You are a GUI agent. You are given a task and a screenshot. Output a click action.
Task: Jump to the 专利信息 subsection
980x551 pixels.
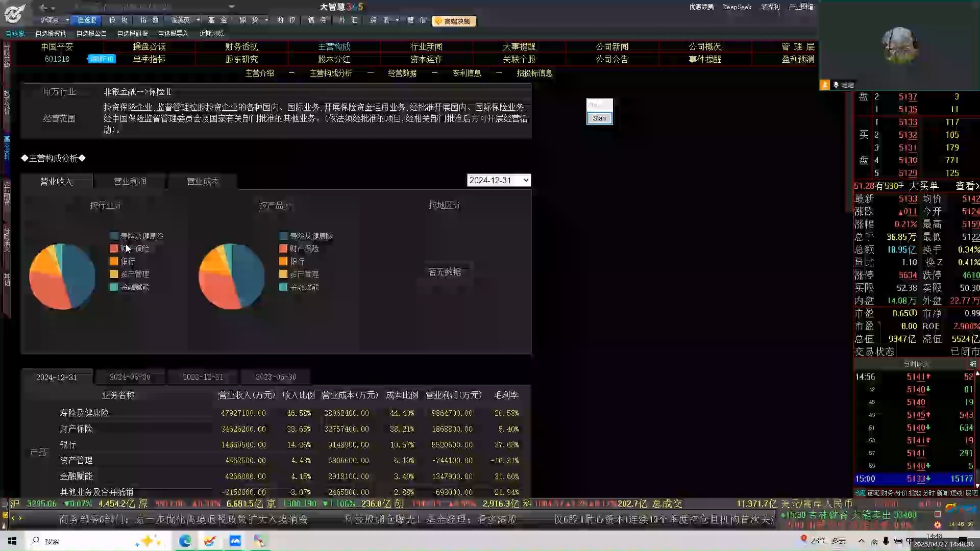(x=467, y=73)
